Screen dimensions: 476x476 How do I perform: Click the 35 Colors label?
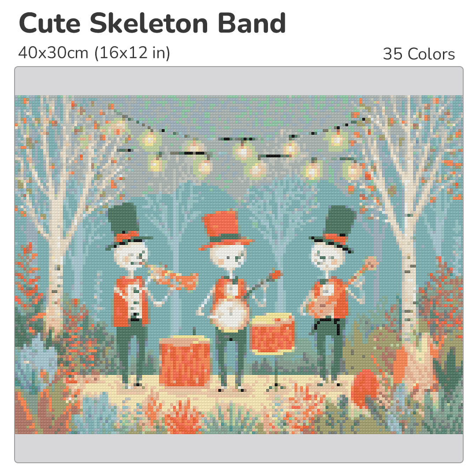(419, 54)
